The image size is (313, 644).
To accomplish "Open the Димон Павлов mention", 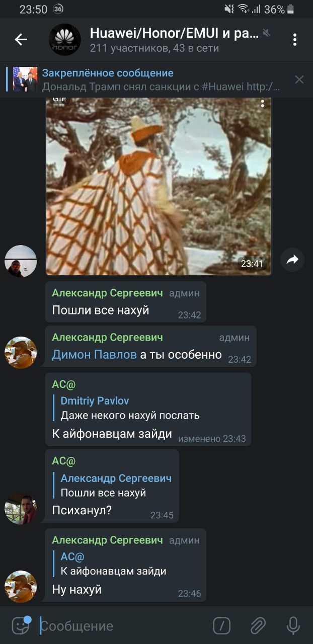I will [x=94, y=355].
